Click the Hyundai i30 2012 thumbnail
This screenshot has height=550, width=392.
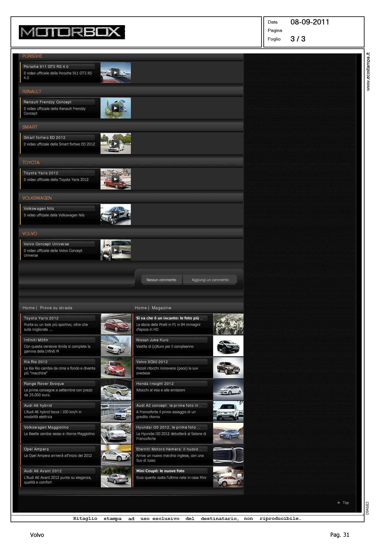click(228, 433)
